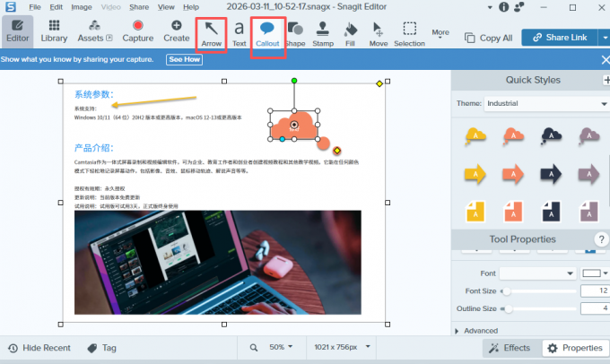Screen dimensions: 610x364
Task: Activate the Selection tool
Action: [409, 32]
